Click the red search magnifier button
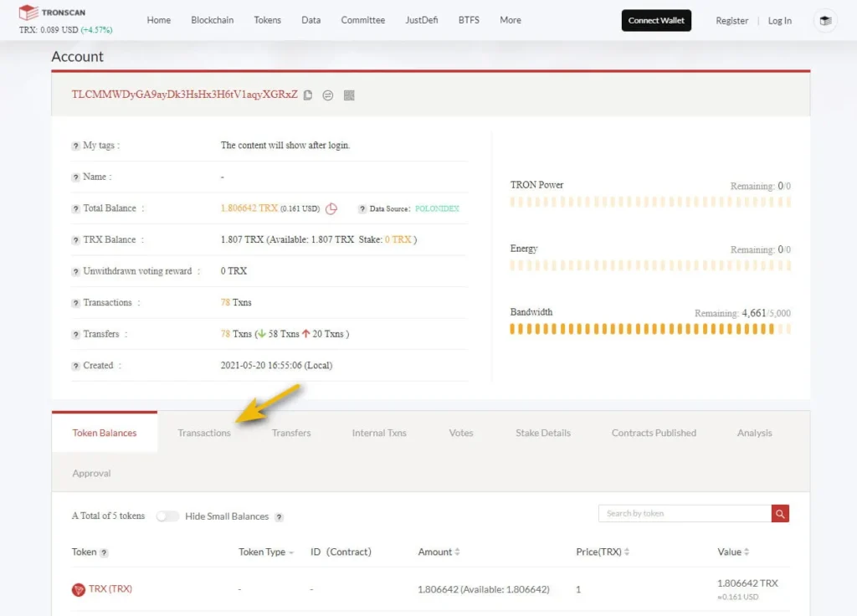857x616 pixels. point(780,513)
